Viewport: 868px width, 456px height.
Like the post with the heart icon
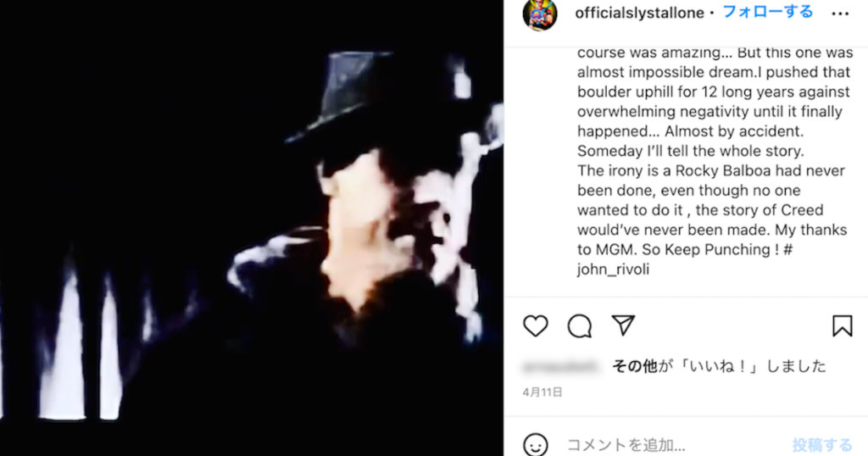(x=536, y=326)
